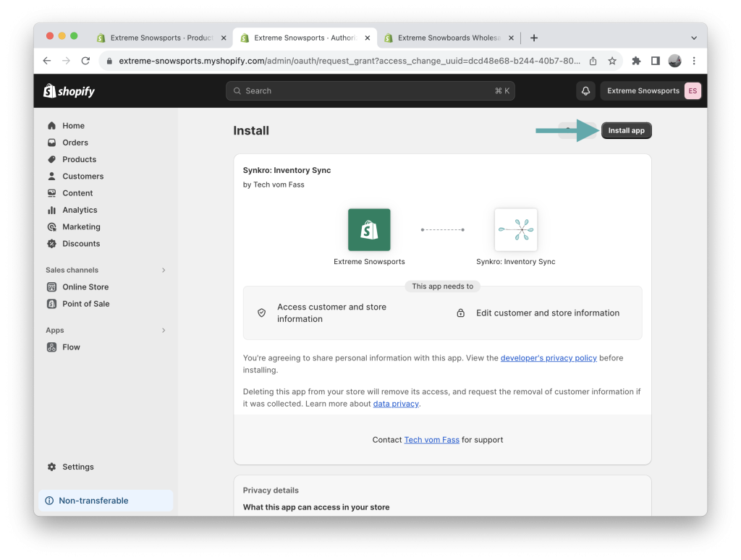
Task: Bookmark this page with star icon
Action: click(x=612, y=61)
